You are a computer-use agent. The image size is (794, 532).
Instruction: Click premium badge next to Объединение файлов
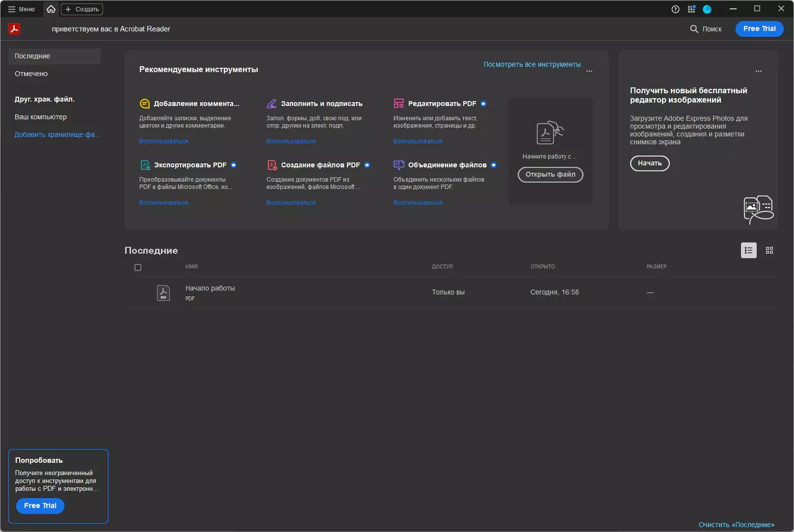pyautogui.click(x=494, y=165)
